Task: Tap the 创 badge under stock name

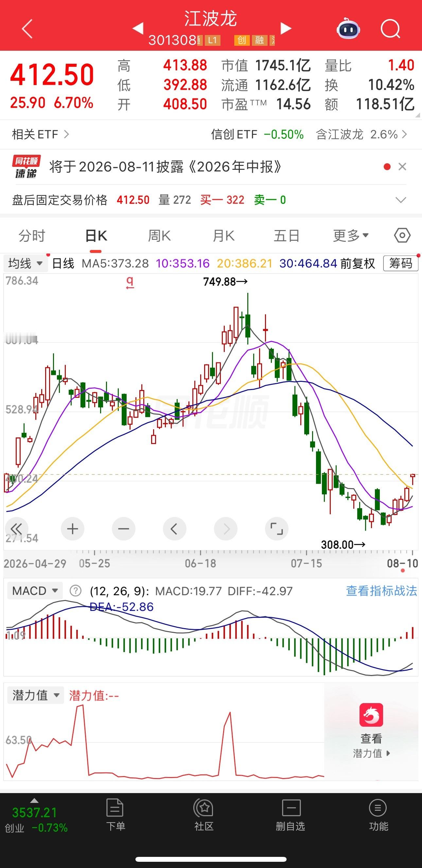Action: [x=242, y=41]
